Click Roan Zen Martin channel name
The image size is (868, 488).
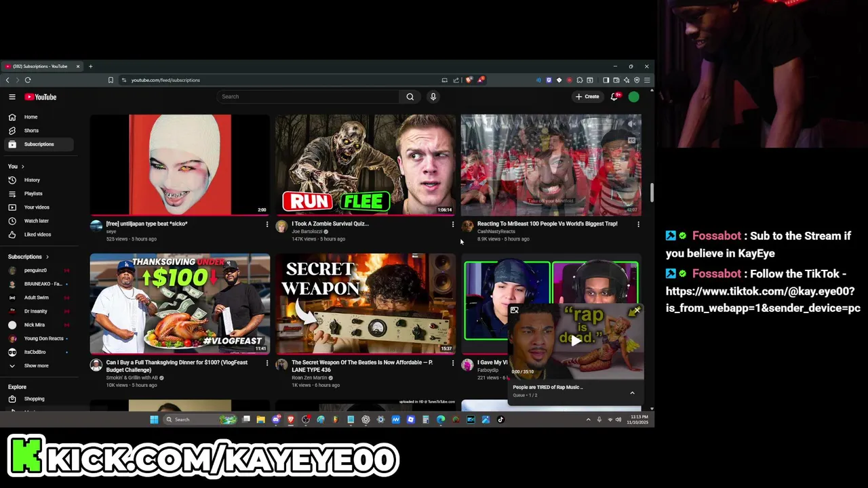(309, 378)
